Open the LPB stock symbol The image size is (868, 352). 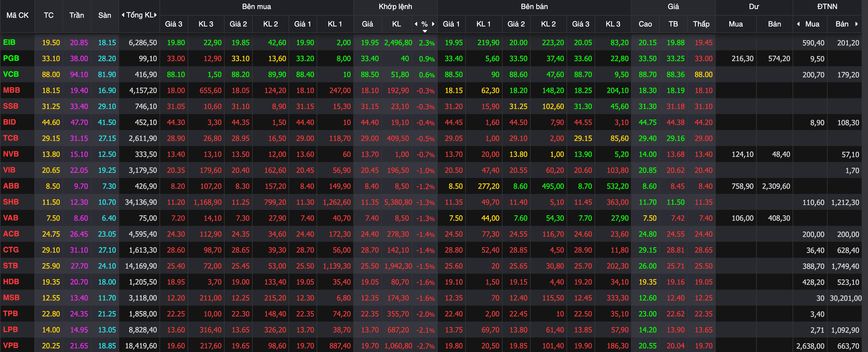tap(10, 329)
